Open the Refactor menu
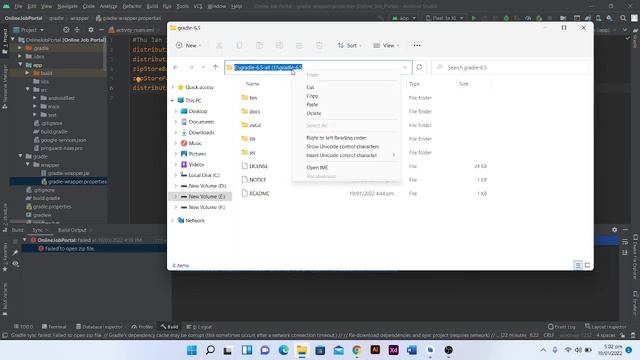 [132, 6]
